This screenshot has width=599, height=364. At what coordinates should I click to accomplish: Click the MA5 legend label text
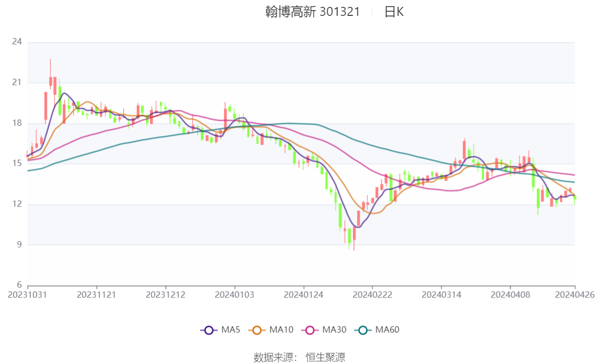pos(231,330)
